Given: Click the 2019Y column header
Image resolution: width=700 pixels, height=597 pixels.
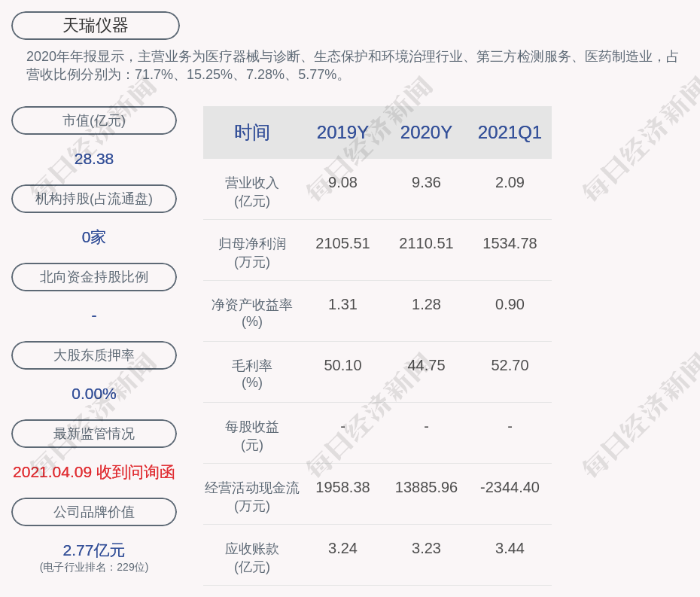Looking at the screenshot, I should [x=343, y=132].
